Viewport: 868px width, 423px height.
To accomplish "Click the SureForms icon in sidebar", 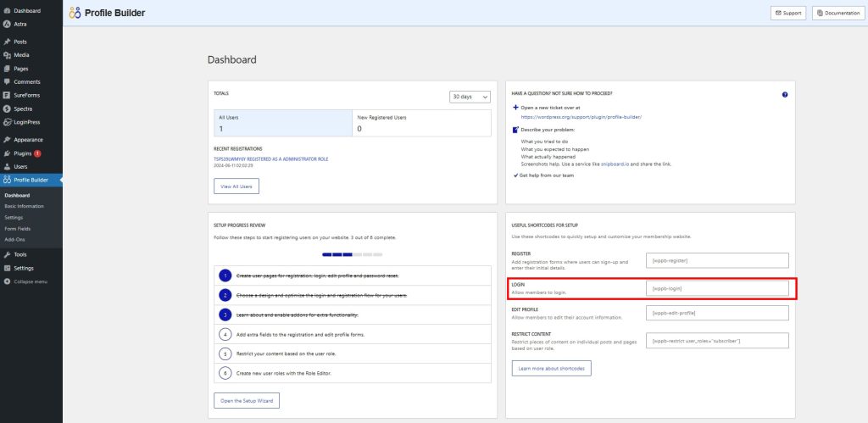I will (x=7, y=96).
